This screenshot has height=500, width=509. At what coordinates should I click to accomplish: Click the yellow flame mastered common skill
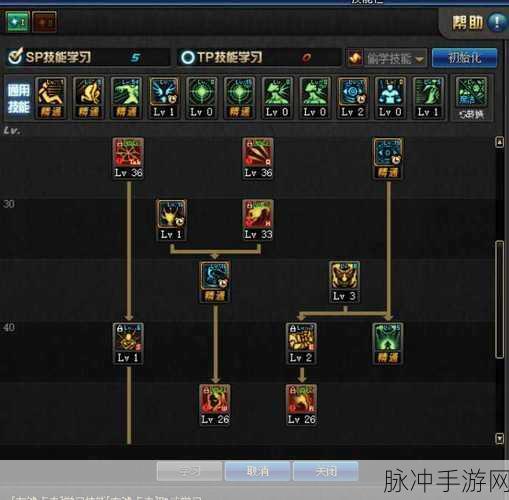(88, 98)
